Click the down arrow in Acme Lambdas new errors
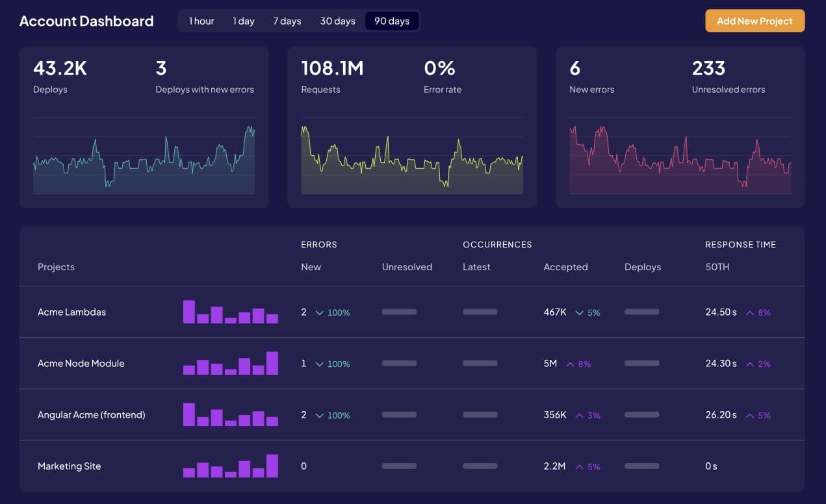826x504 pixels. 320,312
